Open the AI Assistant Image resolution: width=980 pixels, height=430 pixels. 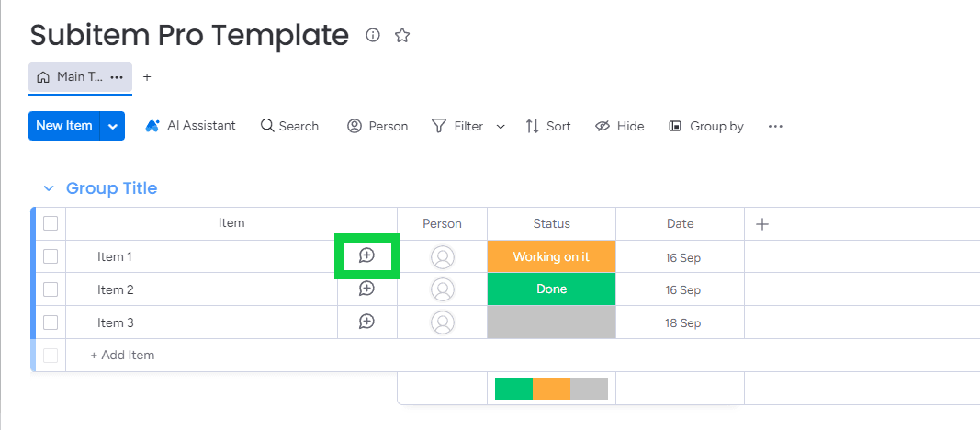191,126
